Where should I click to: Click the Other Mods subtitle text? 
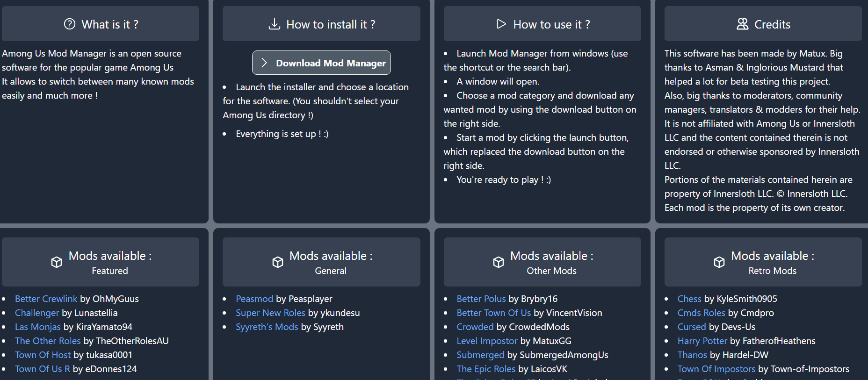pyautogui.click(x=552, y=271)
